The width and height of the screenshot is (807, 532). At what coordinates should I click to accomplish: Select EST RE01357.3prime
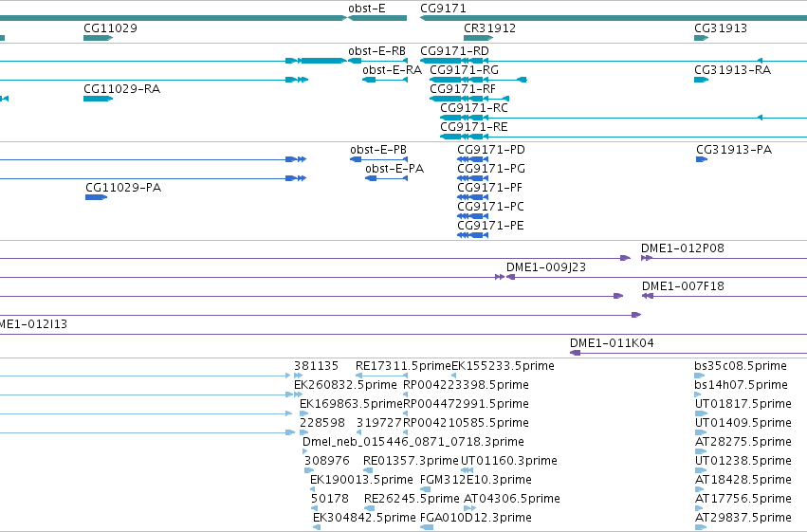(x=411, y=461)
